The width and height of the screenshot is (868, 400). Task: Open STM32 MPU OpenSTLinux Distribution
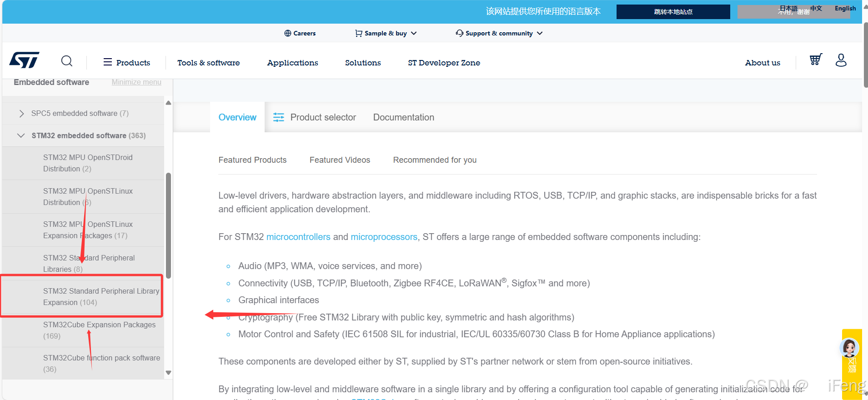[x=83, y=197]
